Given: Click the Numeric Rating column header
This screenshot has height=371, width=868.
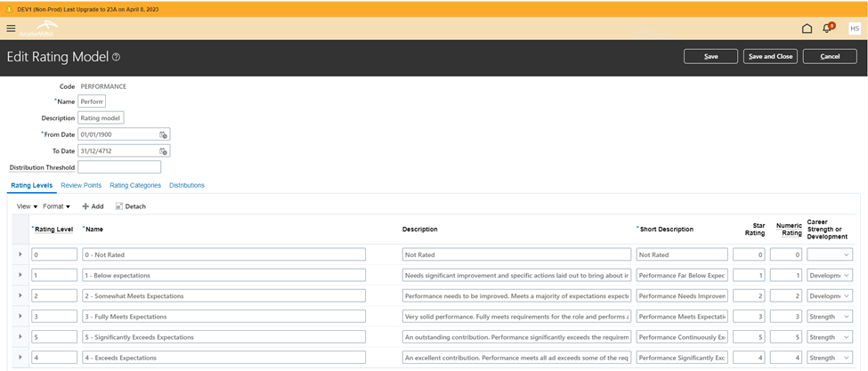Looking at the screenshot, I should coord(789,229).
